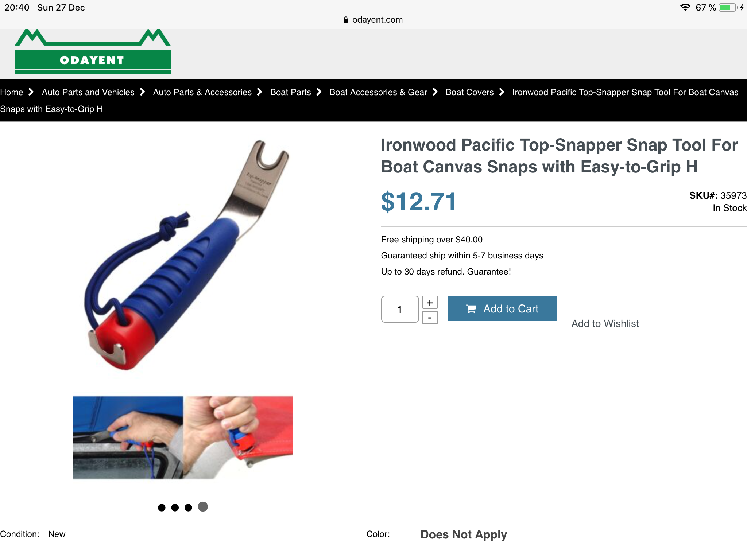Select the fourth gray carousel dot

pos(203,507)
